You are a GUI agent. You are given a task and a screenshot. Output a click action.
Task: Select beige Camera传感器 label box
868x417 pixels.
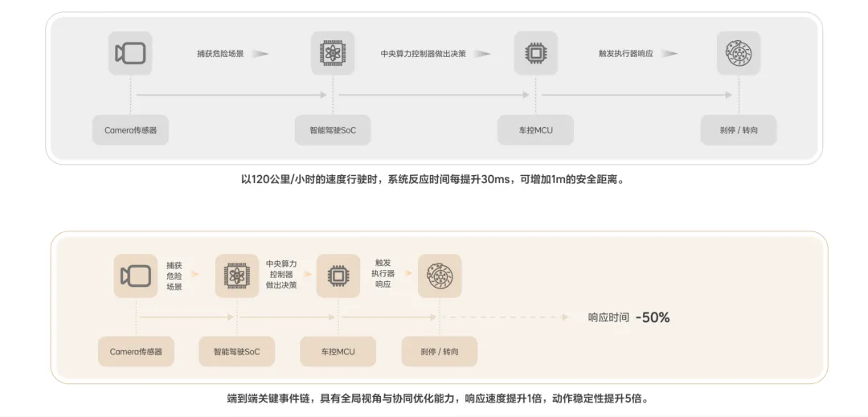click(136, 351)
